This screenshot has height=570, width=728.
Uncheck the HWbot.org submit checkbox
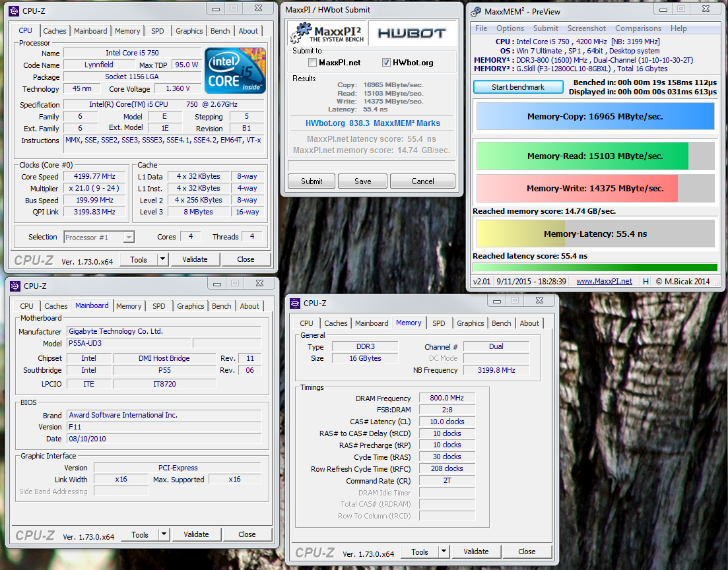coord(386,62)
